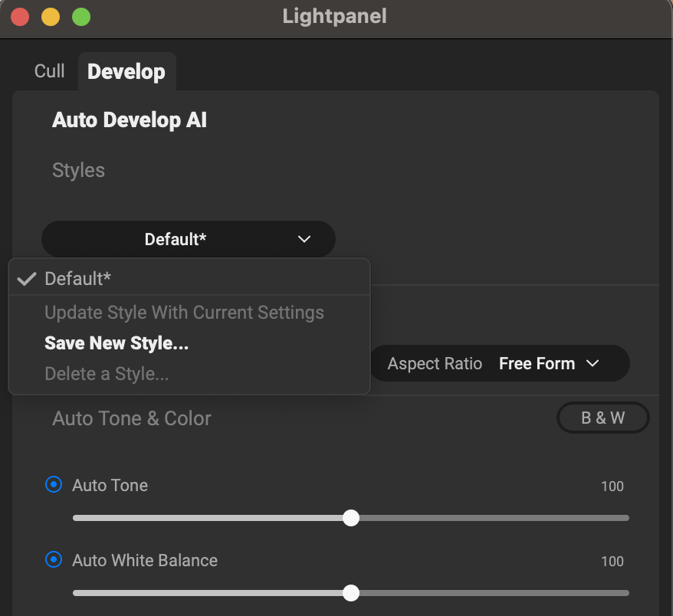Viewport: 673px width, 616px height.
Task: Click Delete a Style... menu entry
Action: click(x=107, y=374)
